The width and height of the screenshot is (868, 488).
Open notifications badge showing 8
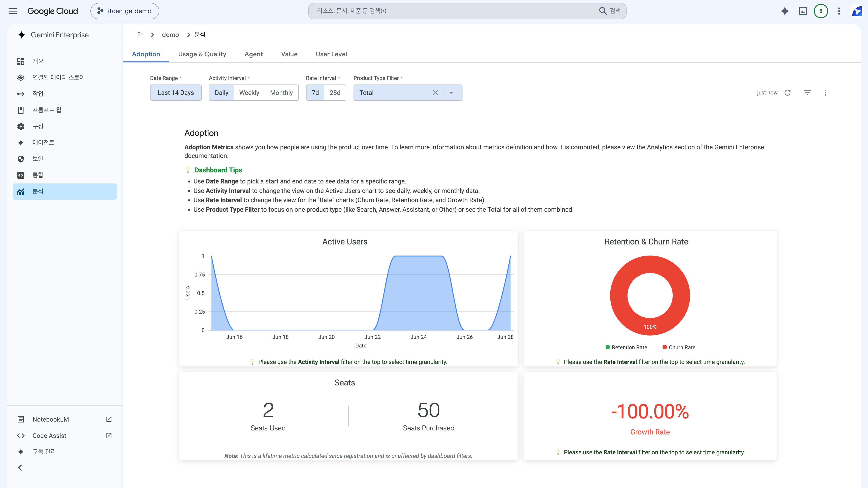point(821,11)
